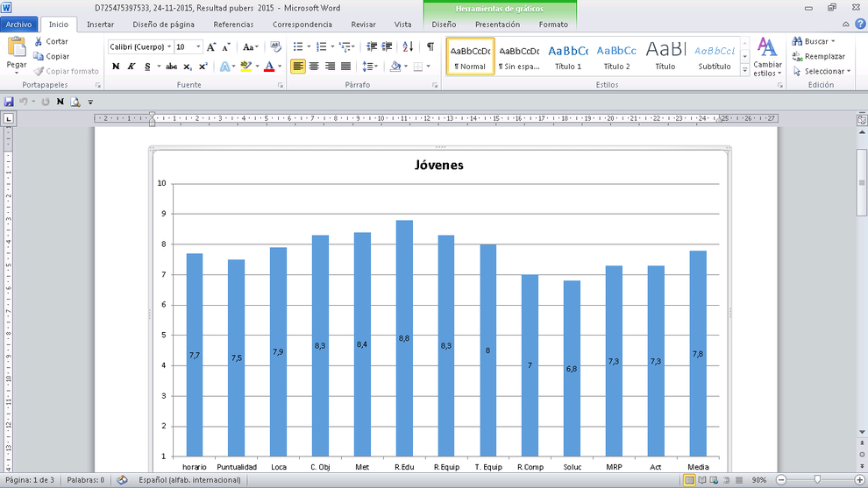The width and height of the screenshot is (868, 488).
Task: Open chart tools Presentación tab
Action: tap(498, 25)
